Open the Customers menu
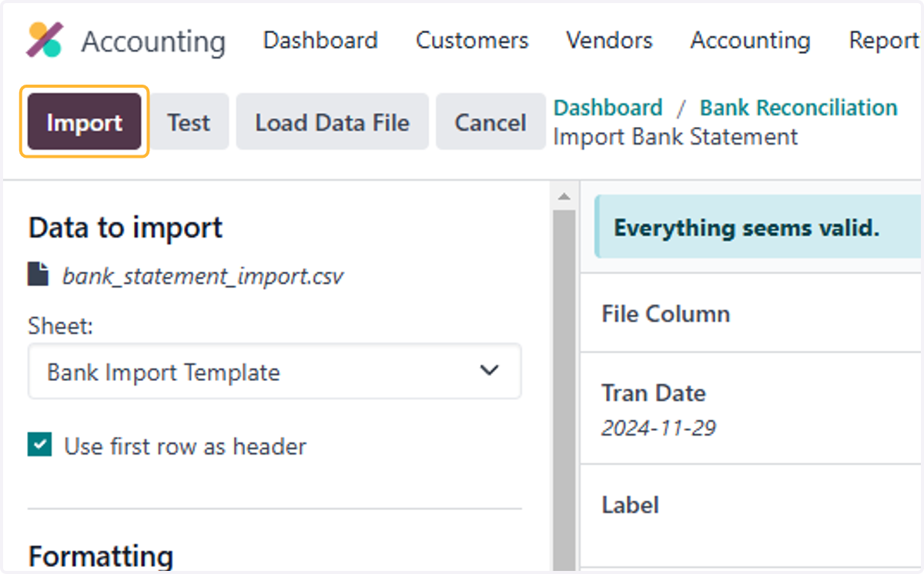Screen dimensions: 924x574 coord(472,40)
